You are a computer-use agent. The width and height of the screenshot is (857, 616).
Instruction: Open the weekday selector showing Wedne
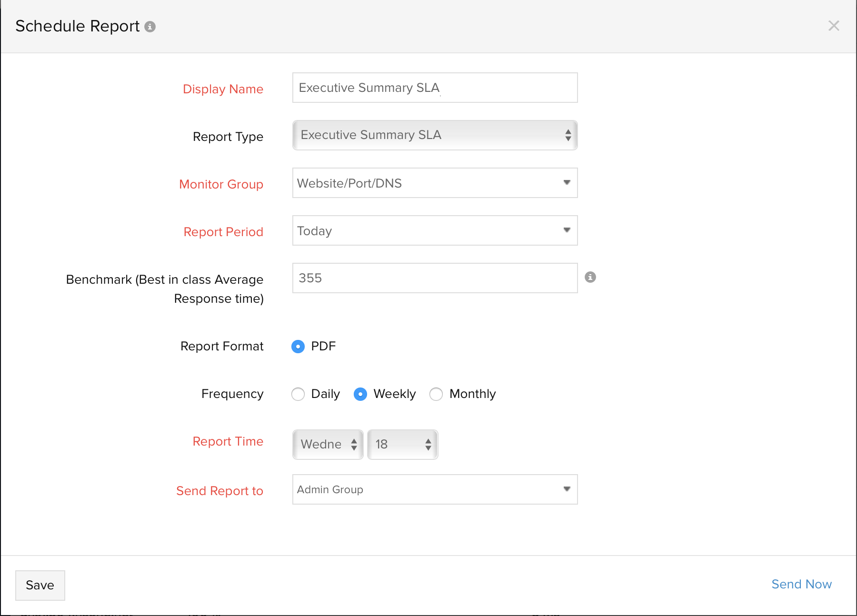click(328, 445)
